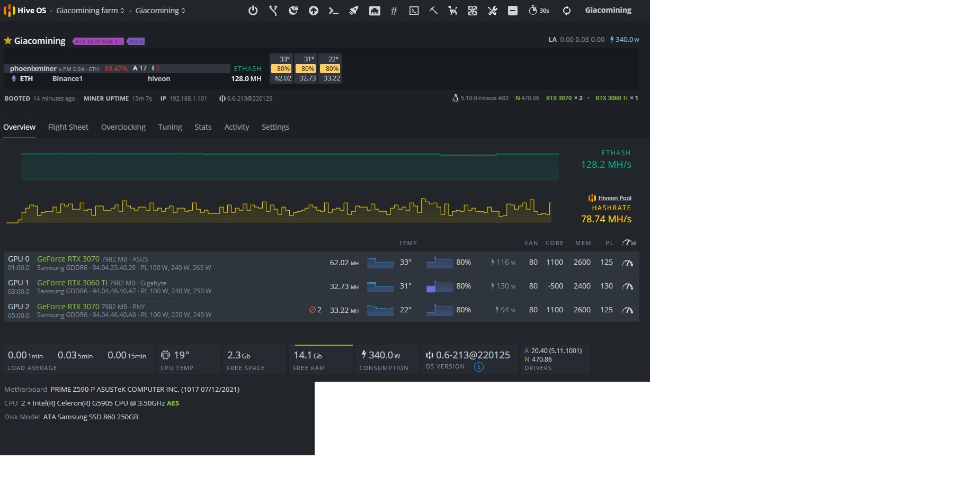
Task: Click the invalid shares icon on GPU 2
Action: tap(313, 310)
